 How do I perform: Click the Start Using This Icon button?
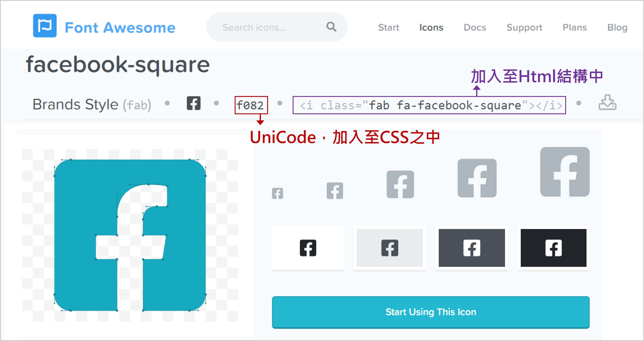tap(431, 312)
